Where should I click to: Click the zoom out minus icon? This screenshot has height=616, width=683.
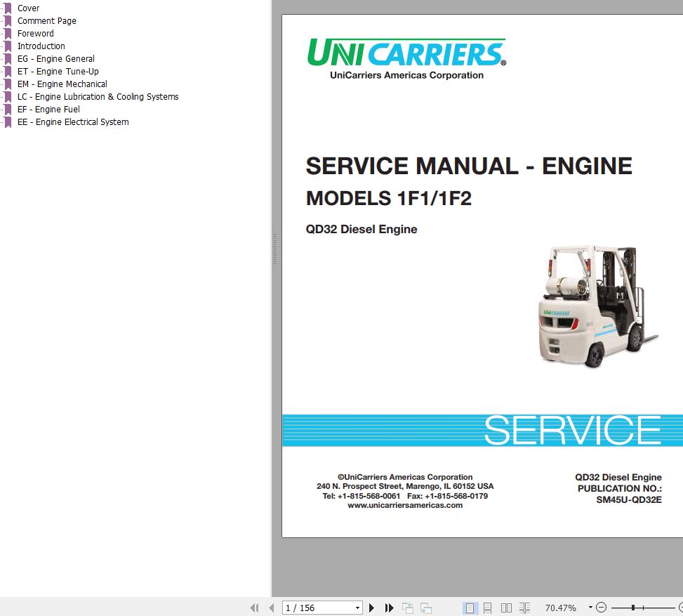(602, 607)
